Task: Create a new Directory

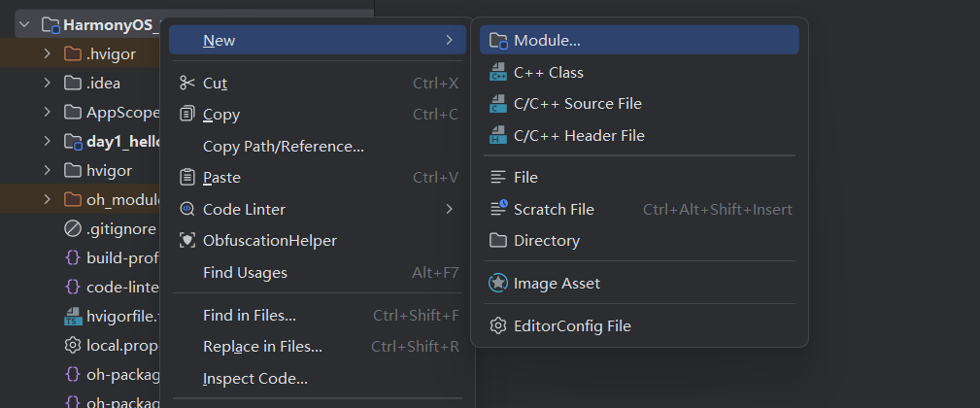Action: point(639,241)
